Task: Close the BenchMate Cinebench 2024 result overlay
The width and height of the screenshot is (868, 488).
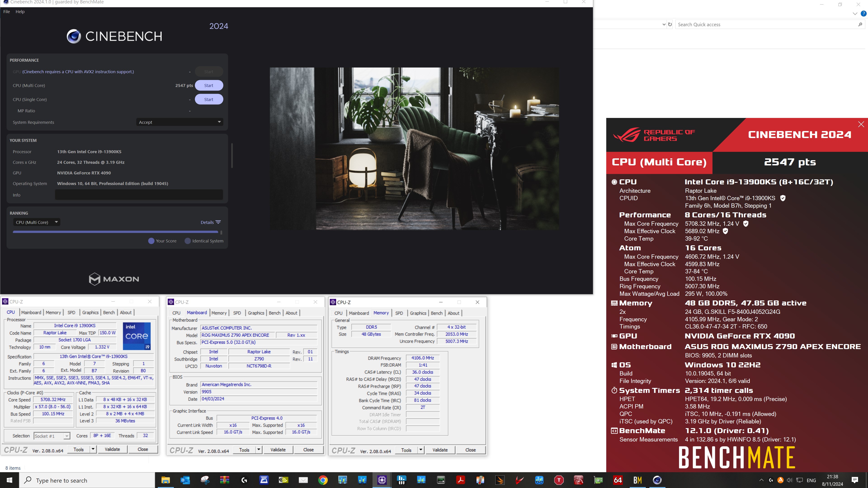Action: click(x=861, y=124)
